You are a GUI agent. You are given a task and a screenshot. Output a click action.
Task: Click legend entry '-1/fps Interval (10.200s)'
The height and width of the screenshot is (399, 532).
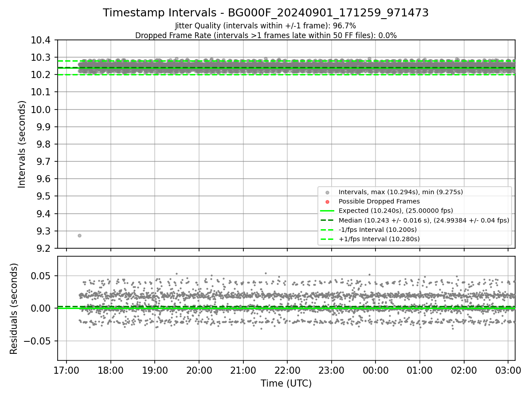(x=378, y=230)
